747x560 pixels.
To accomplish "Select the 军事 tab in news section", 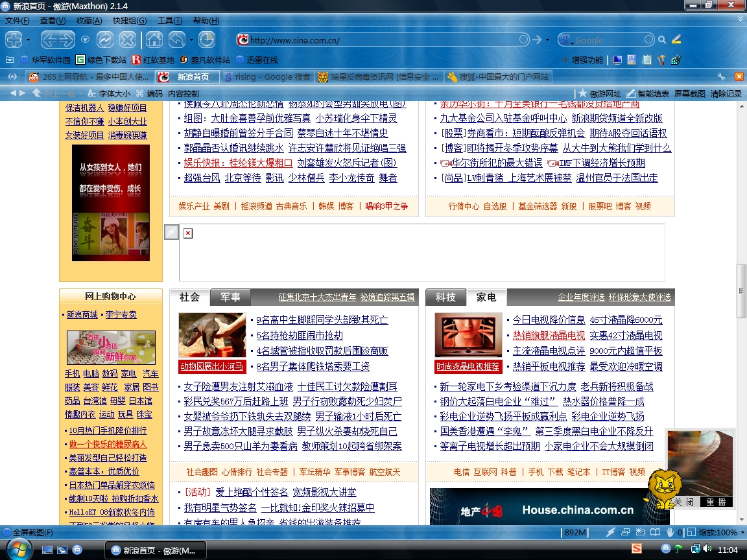I will 230,297.
